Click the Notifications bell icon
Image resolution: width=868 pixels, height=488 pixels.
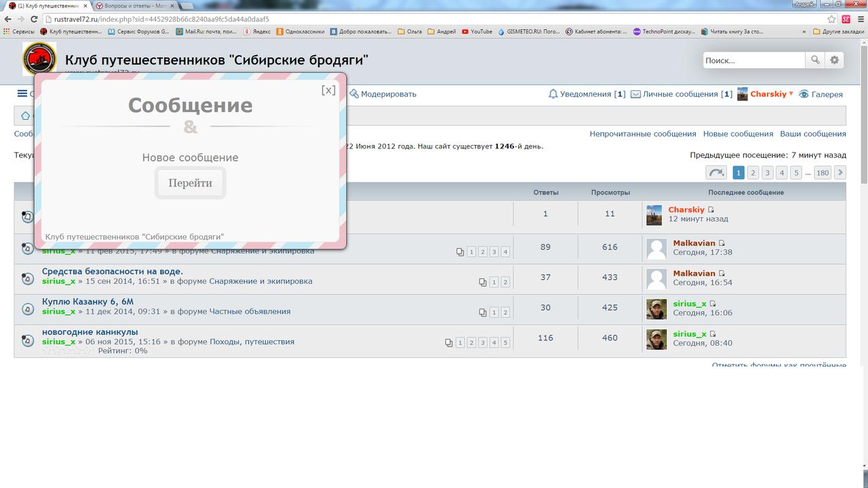click(x=553, y=94)
